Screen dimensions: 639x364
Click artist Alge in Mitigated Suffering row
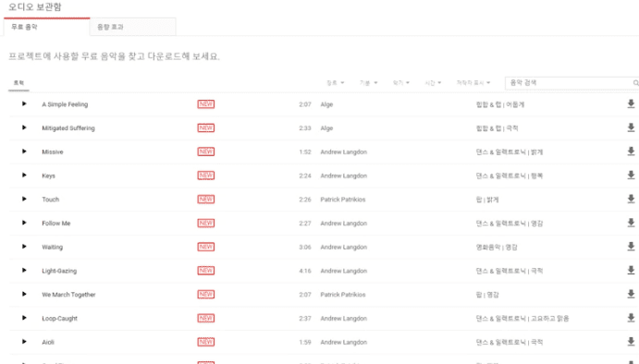326,127
